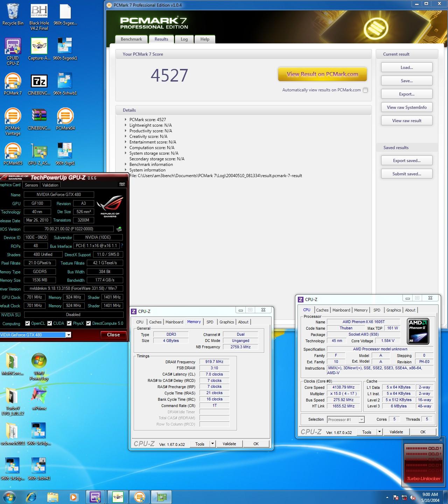Open the CINEBENCH WinRAR archive icon

click(x=39, y=119)
